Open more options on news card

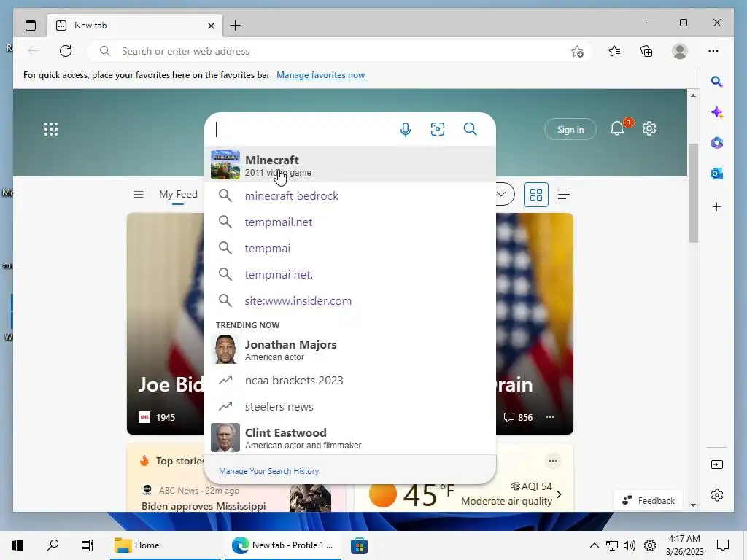click(x=550, y=417)
